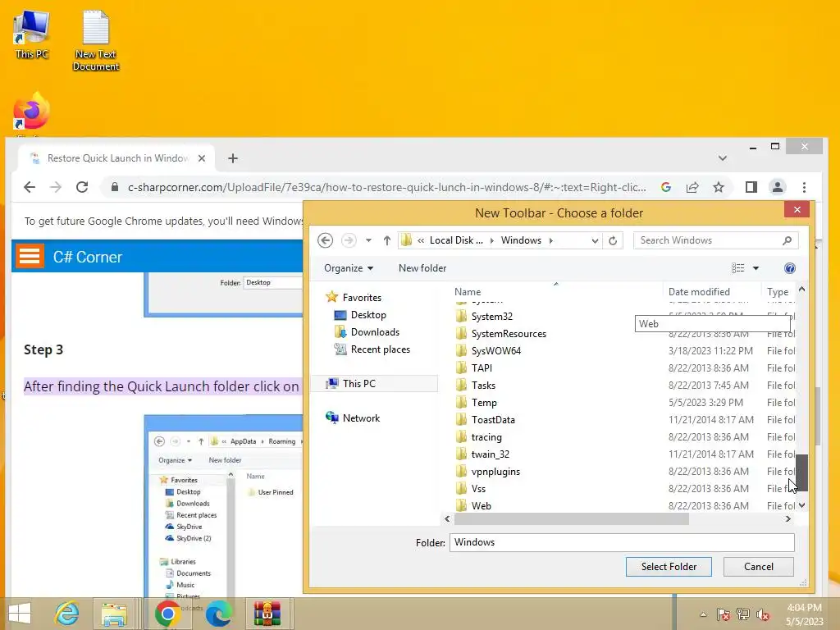The width and height of the screenshot is (840, 630).
Task: Select the SystemResources folder
Action: tap(509, 334)
